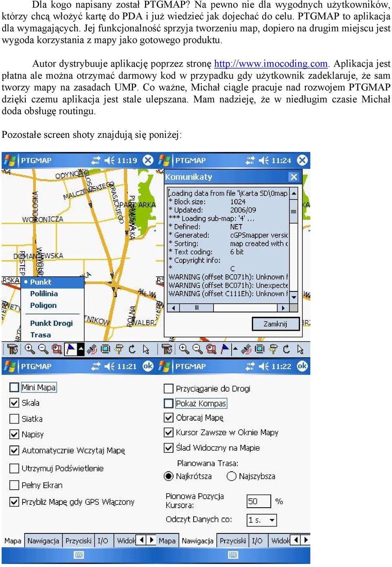Switch to Przyciski tab on 11:21 screen

coord(78,540)
